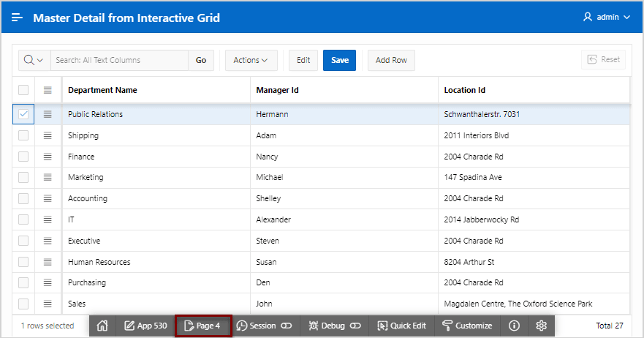
Task: Check the Human Resources row checkbox
Action: coord(23,262)
